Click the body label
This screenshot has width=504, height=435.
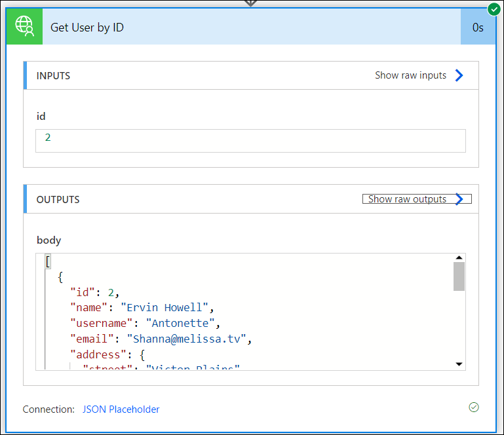[49, 240]
